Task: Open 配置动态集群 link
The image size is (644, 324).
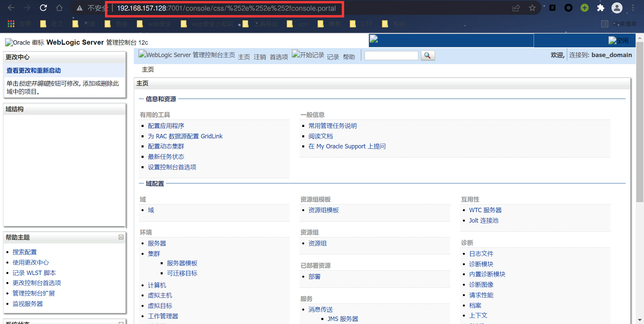Action: coord(166,146)
